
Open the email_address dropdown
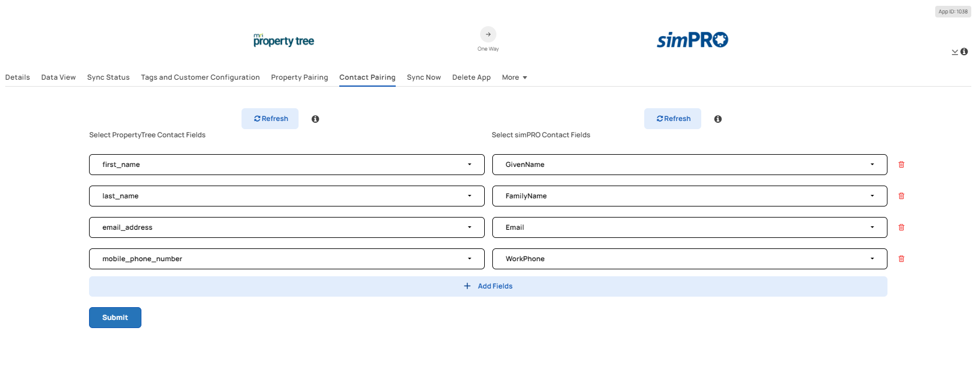287,227
